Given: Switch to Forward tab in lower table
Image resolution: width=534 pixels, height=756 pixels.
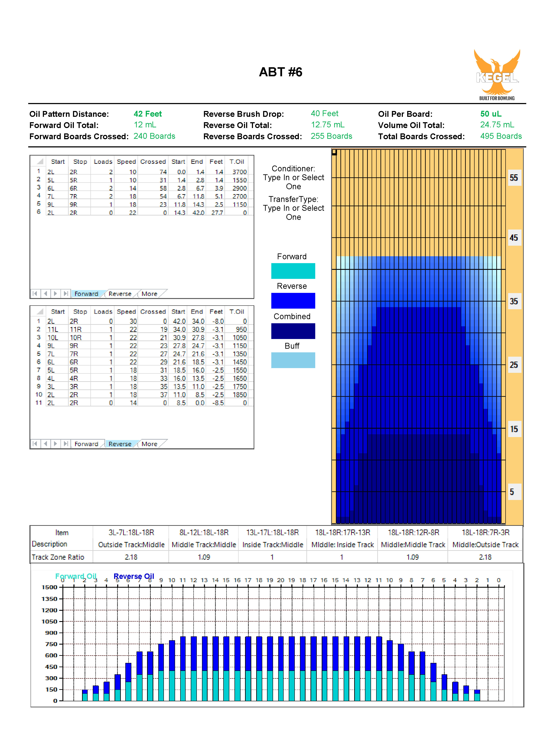Looking at the screenshot, I should pyautogui.click(x=86, y=444).
